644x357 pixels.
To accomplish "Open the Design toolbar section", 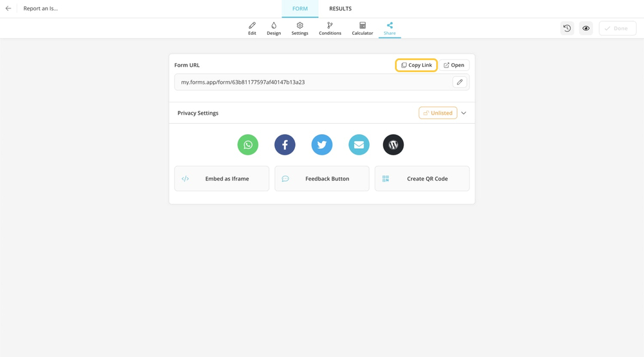I will click(274, 28).
